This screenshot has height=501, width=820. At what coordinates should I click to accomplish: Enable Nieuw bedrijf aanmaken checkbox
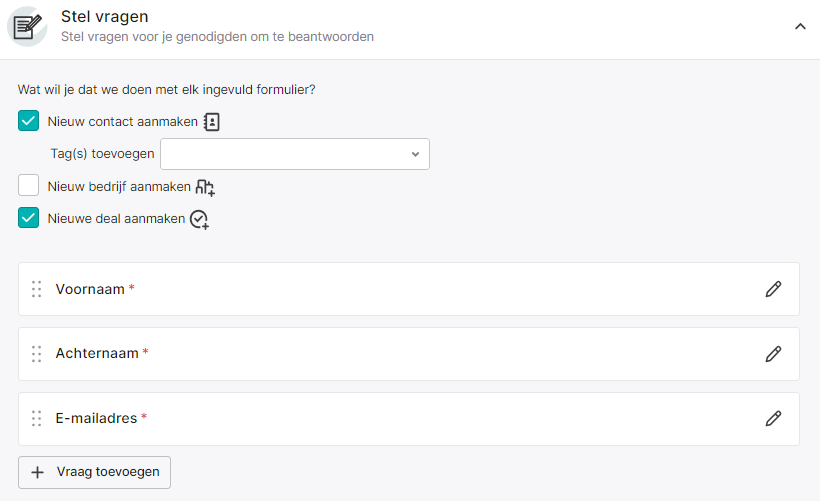[x=28, y=185]
